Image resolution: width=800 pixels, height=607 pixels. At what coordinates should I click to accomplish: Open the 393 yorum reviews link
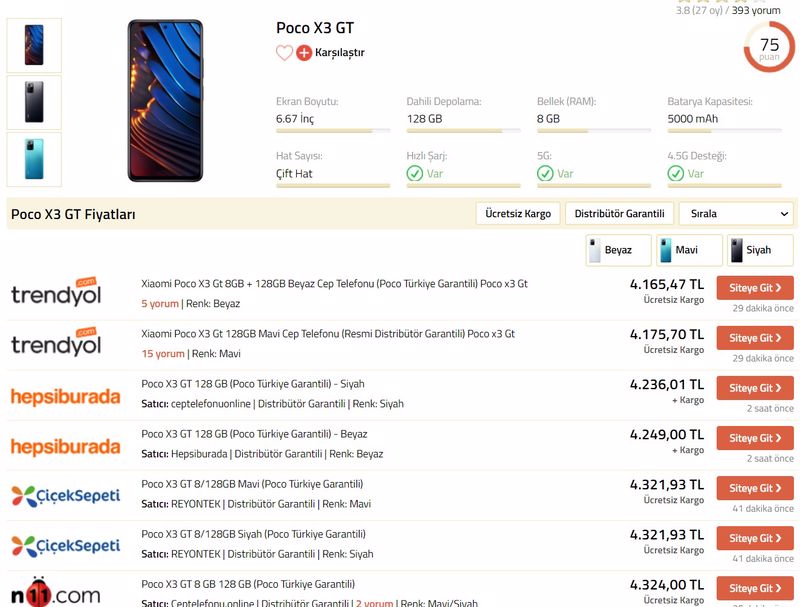click(756, 10)
